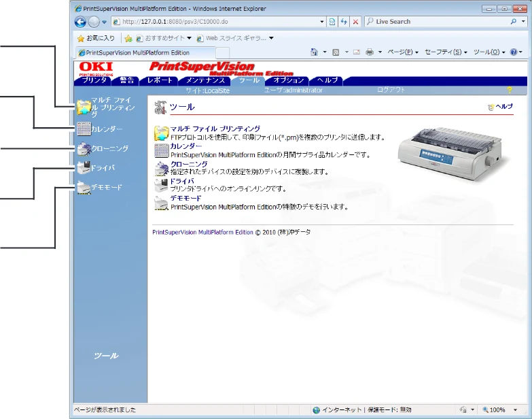The image size is (532, 419).
Task: Click the browser Forward arrow button
Action: coord(94,22)
